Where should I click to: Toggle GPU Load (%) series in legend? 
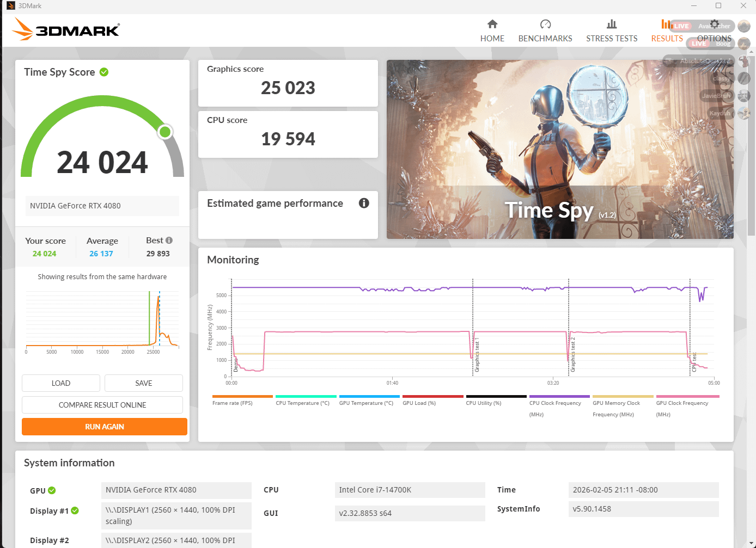point(419,403)
